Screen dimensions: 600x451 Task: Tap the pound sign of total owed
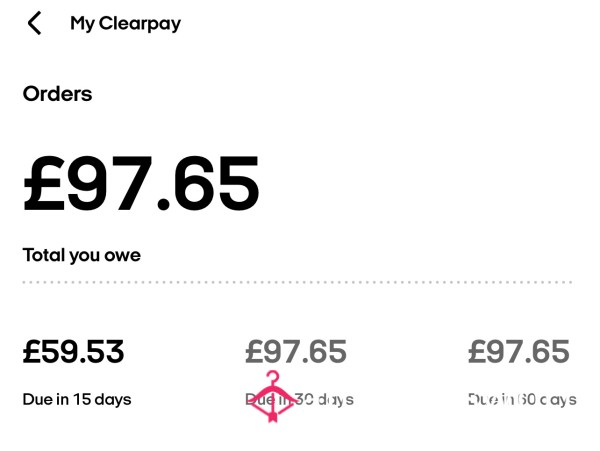point(43,184)
